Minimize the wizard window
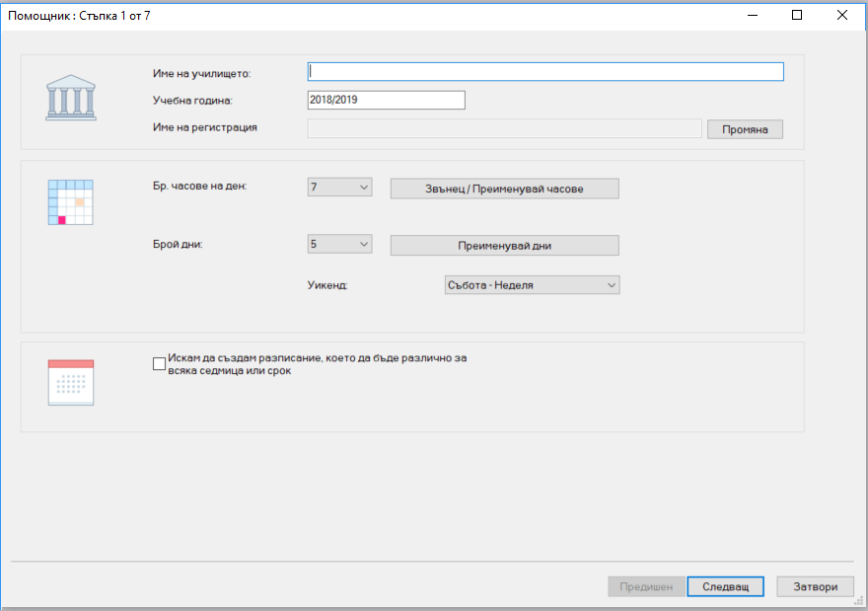This screenshot has width=868, height=611. 752,15
